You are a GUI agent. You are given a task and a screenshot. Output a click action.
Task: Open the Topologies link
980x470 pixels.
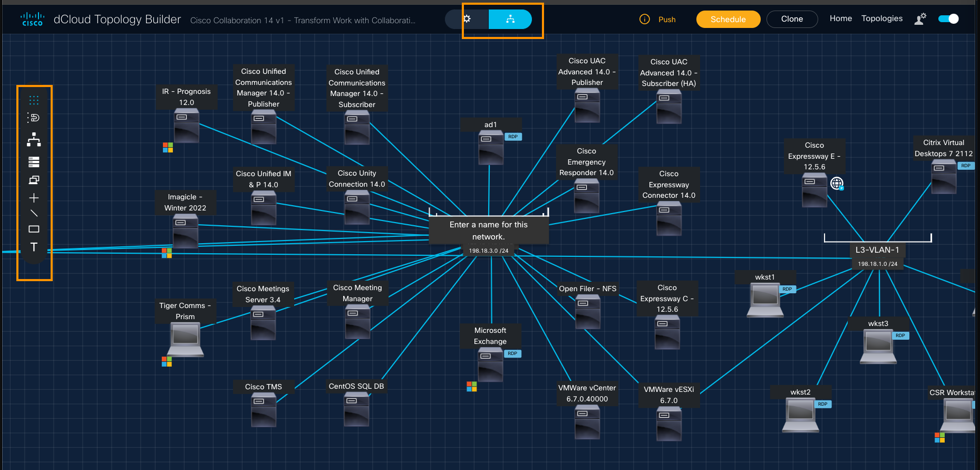(x=882, y=18)
